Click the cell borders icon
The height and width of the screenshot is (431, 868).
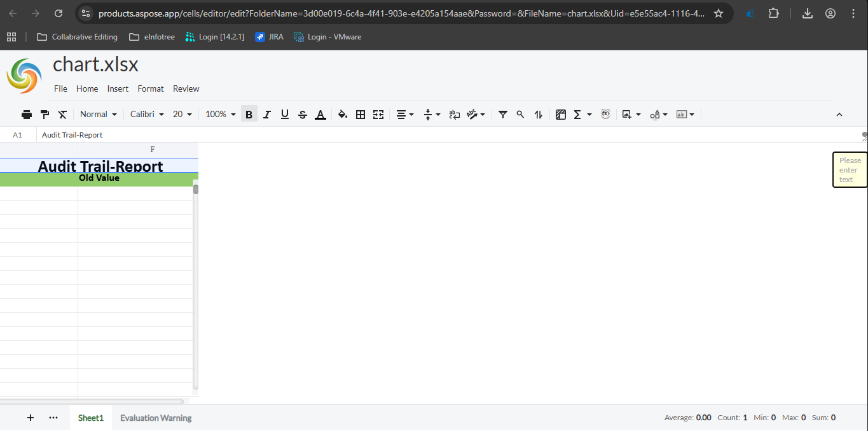[361, 115]
